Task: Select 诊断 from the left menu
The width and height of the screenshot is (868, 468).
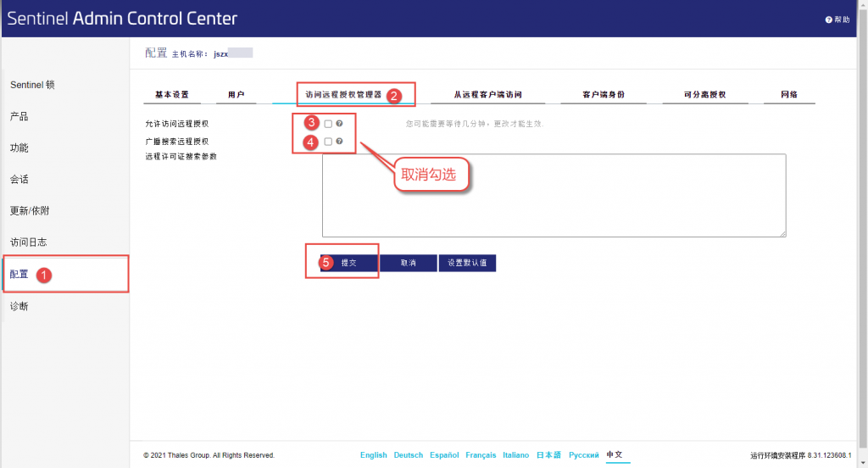Action: coord(19,306)
